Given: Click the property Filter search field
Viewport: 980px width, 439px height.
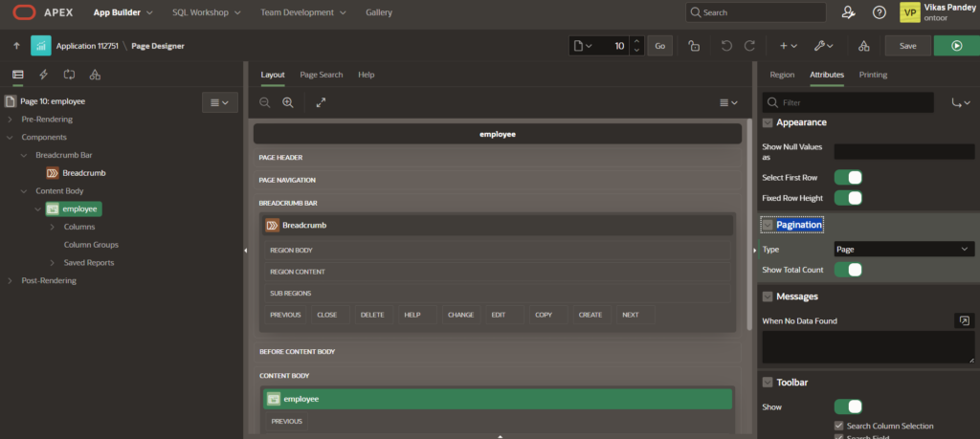Looking at the screenshot, I should pos(854,102).
